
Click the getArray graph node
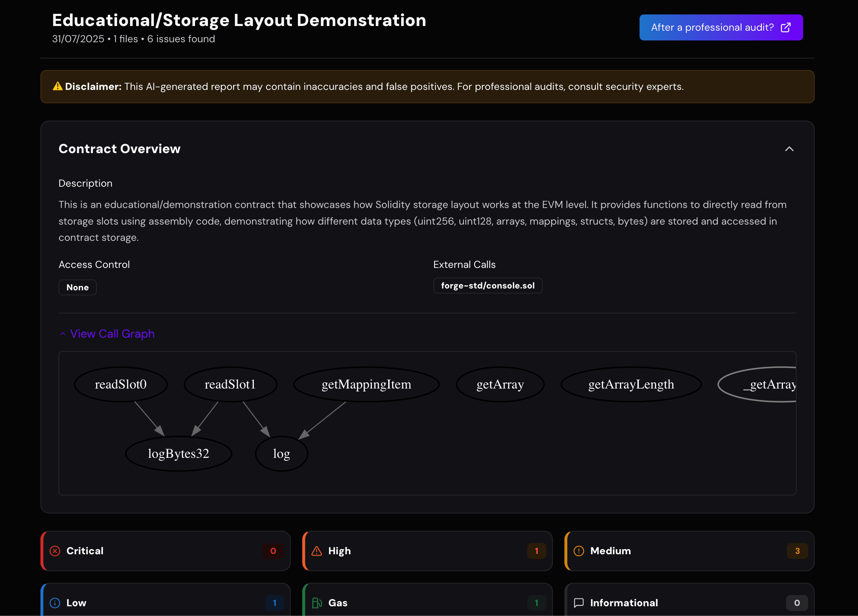pyautogui.click(x=500, y=384)
